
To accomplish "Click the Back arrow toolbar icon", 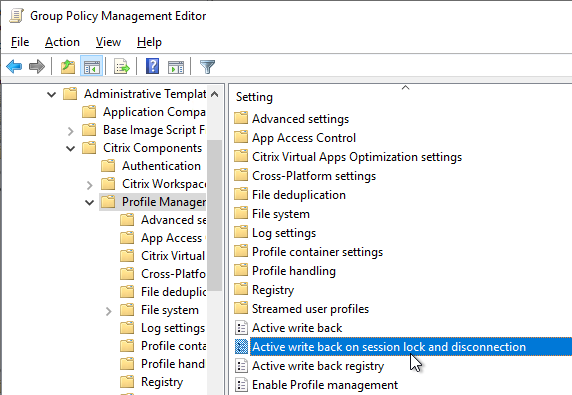I will click(14, 66).
